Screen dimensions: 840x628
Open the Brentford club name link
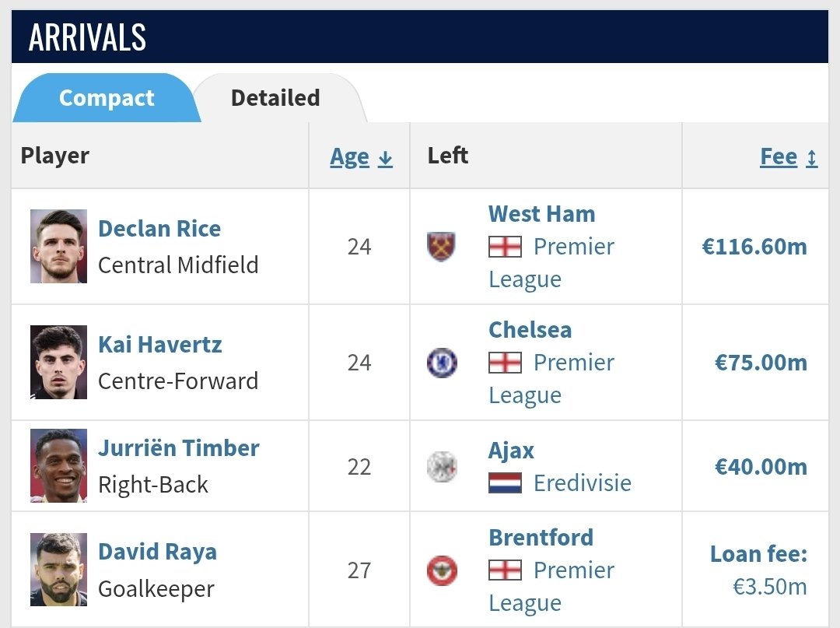(541, 538)
